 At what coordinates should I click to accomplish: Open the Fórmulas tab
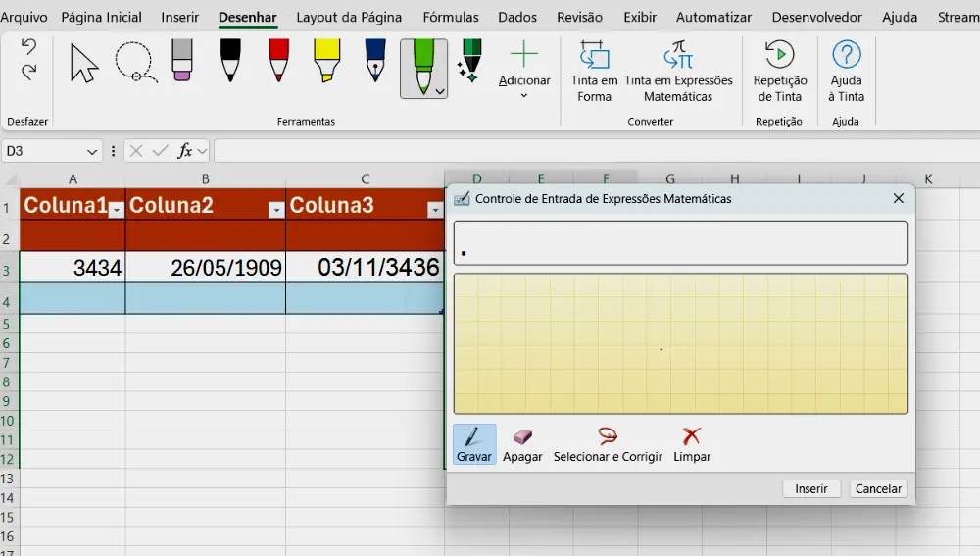451,17
